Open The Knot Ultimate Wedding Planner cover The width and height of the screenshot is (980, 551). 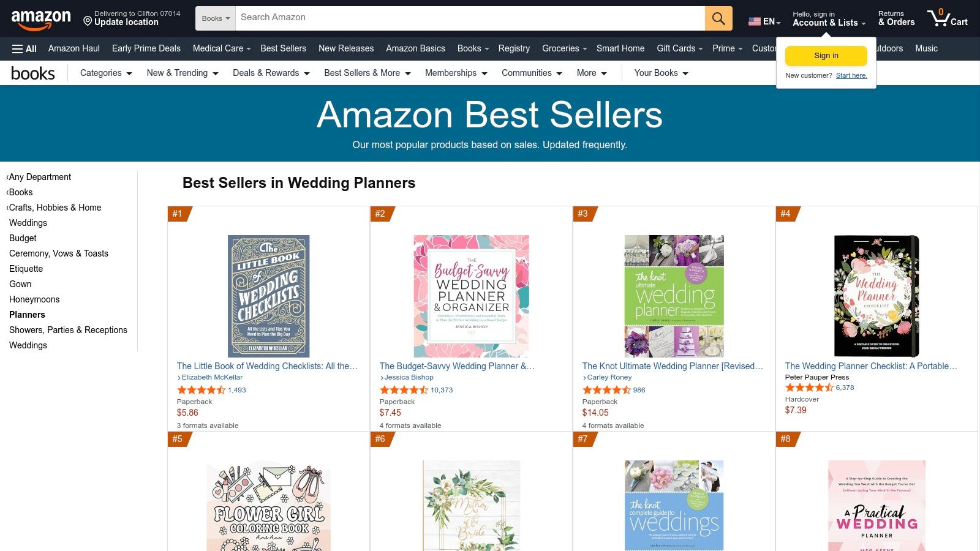click(674, 296)
